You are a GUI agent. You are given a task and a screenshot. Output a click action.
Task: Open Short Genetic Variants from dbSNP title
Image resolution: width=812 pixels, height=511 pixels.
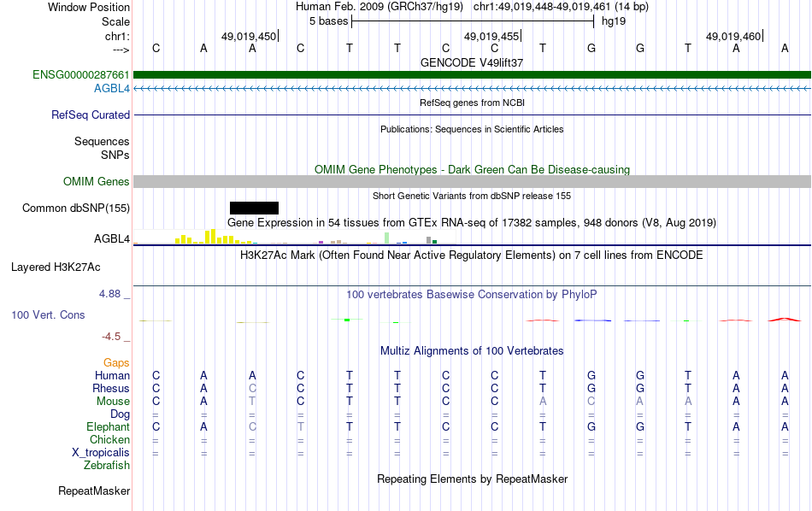tap(472, 196)
